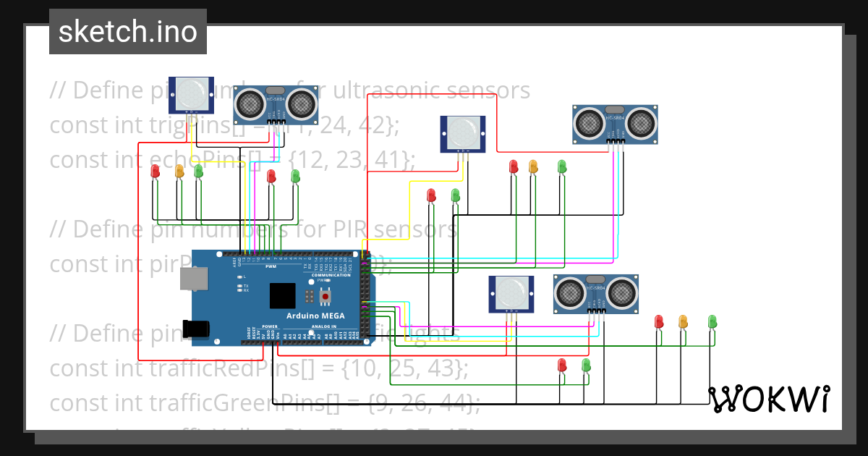Open options for the green LED at far right

712,323
